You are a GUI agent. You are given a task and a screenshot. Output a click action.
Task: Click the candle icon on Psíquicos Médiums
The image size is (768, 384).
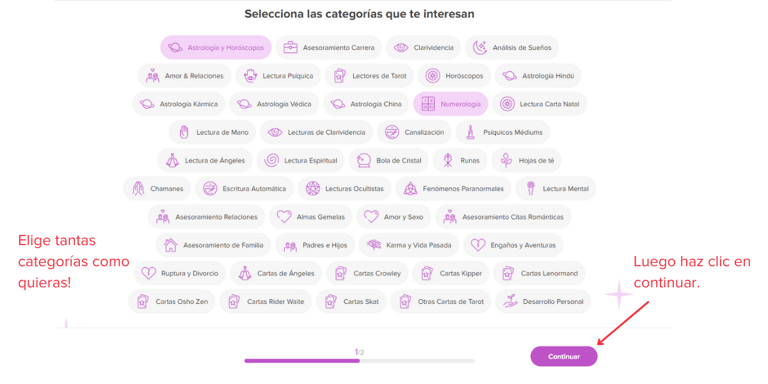coord(471,132)
